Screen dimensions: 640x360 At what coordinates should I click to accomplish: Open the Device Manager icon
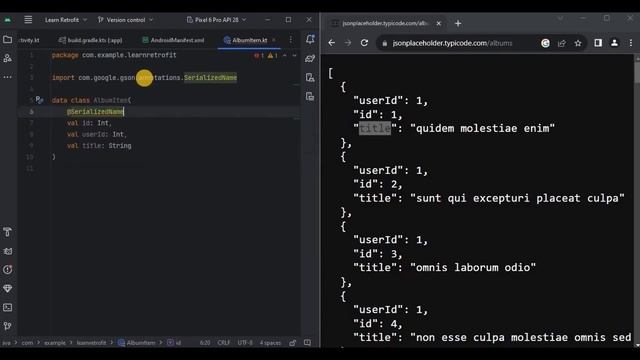[310, 78]
